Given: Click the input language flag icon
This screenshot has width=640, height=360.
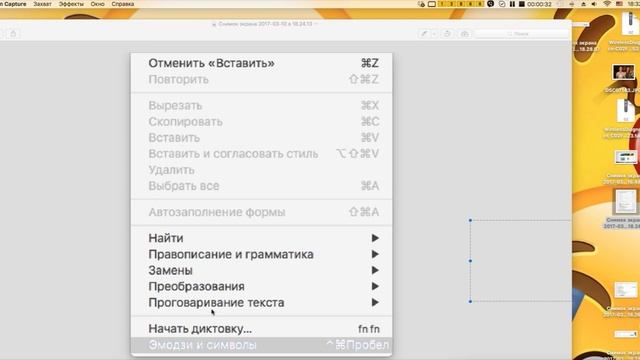Looking at the screenshot, I should 619,4.
